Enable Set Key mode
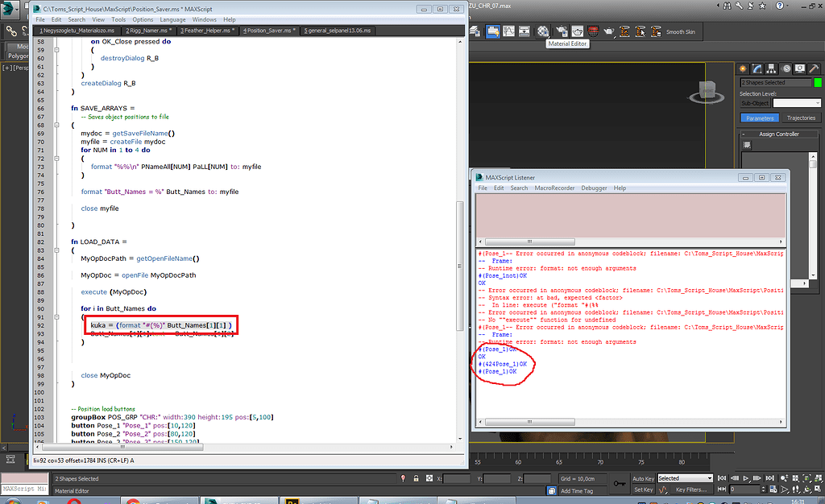 (644, 488)
